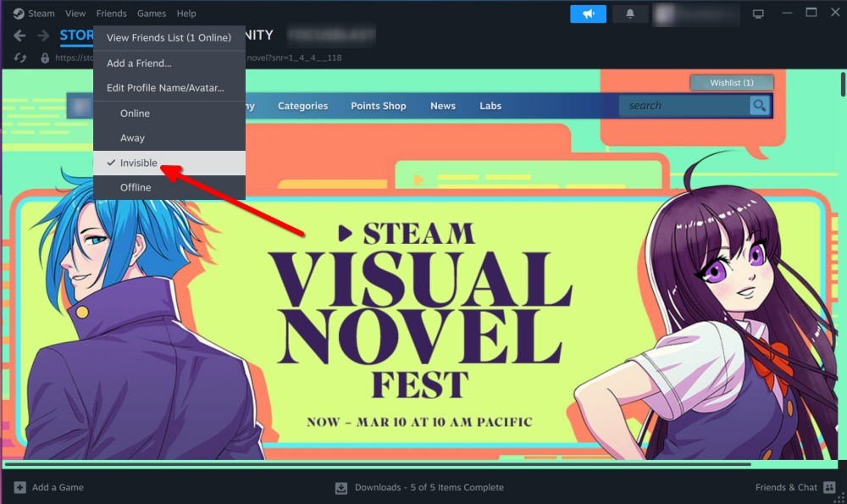Open the Categories store menu
Screen dimensions: 847x504
point(302,106)
